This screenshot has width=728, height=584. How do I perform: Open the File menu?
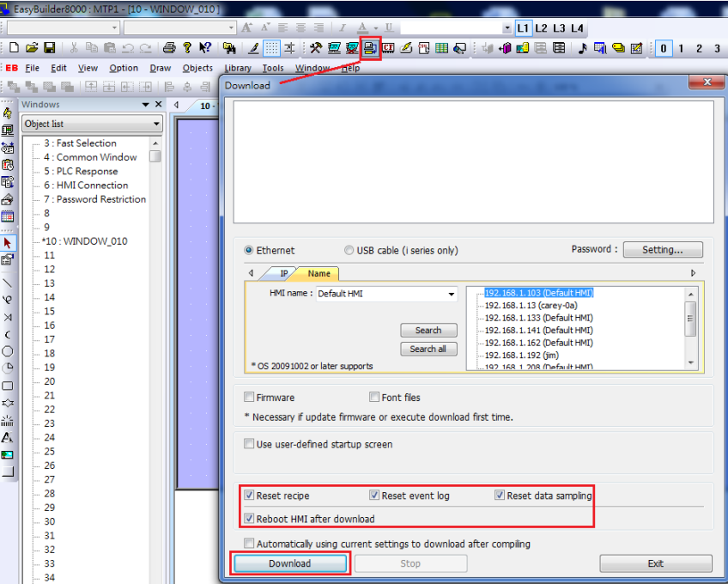tap(32, 69)
